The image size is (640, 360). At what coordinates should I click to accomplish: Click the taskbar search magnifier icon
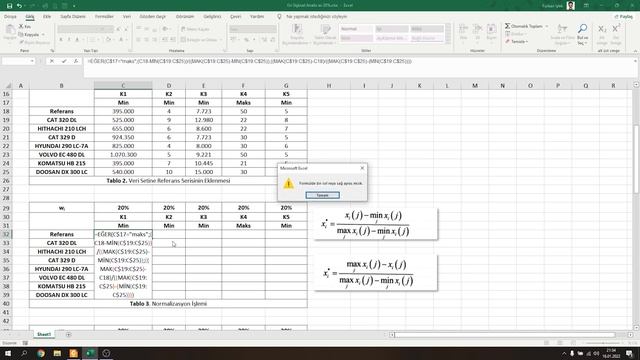[24, 353]
